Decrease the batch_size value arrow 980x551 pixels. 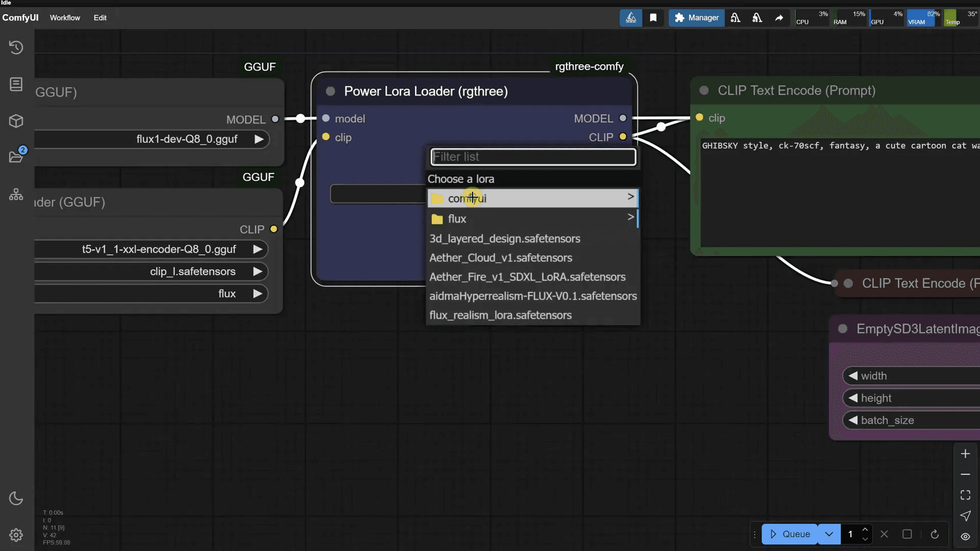pyautogui.click(x=853, y=420)
